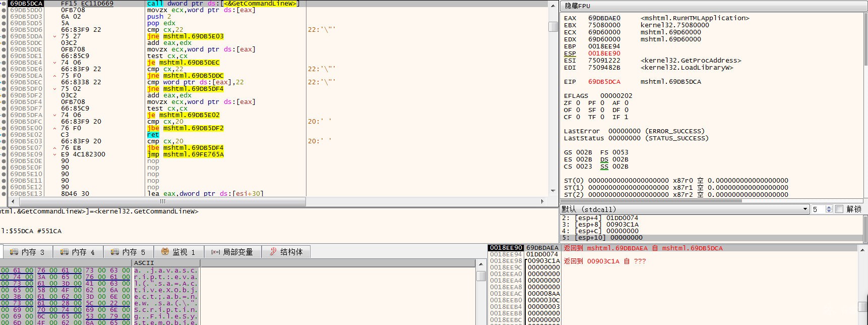Select the ZF flag in registers
Viewport: 868px width, 325px height.
point(572,103)
